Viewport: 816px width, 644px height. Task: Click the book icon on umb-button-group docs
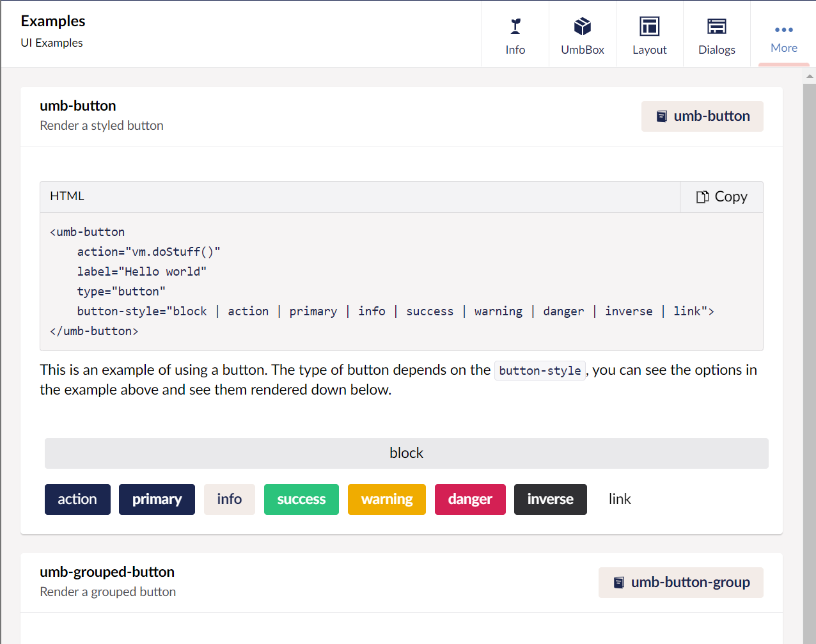pyautogui.click(x=619, y=583)
